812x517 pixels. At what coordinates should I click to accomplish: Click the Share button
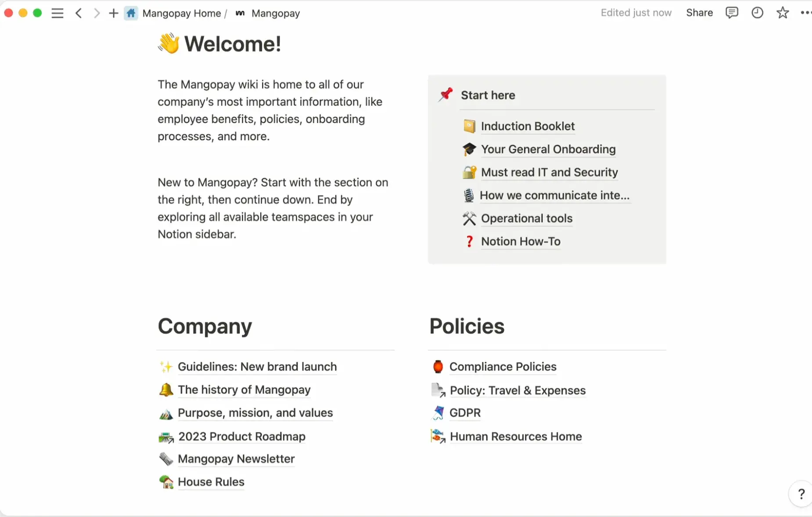tap(699, 13)
